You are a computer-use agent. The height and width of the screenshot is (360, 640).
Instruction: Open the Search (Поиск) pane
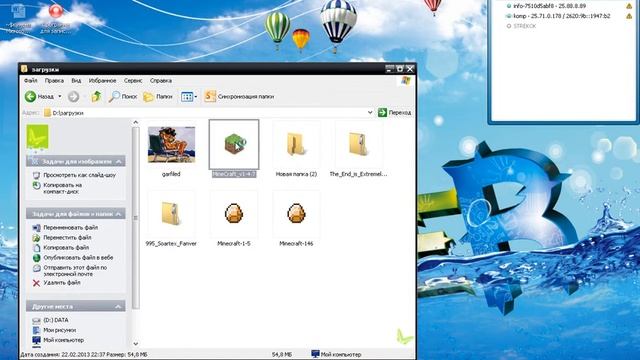[x=122, y=96]
